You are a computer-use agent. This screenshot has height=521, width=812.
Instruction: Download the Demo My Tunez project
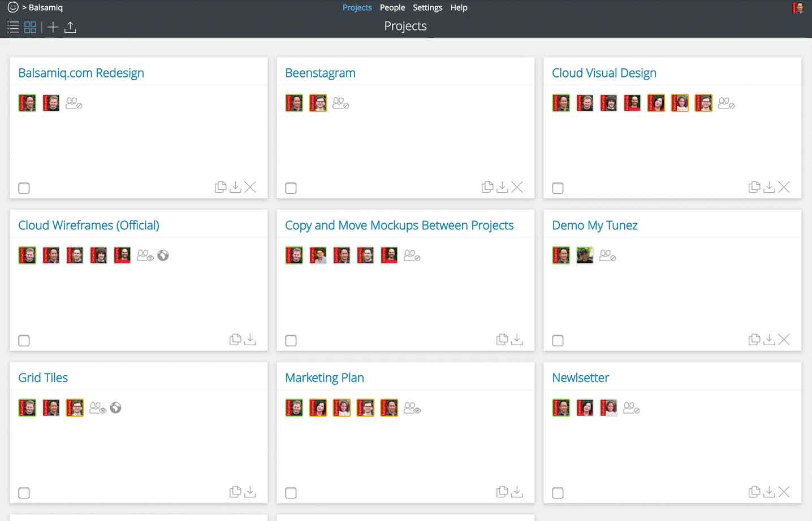coord(769,340)
